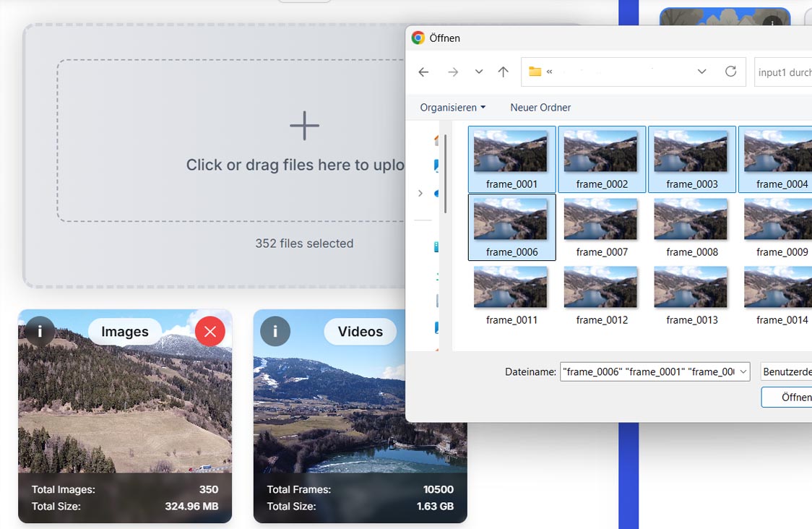Screen dimensions: 812x529
Task: Refresh the current folder listing
Action: coord(730,72)
